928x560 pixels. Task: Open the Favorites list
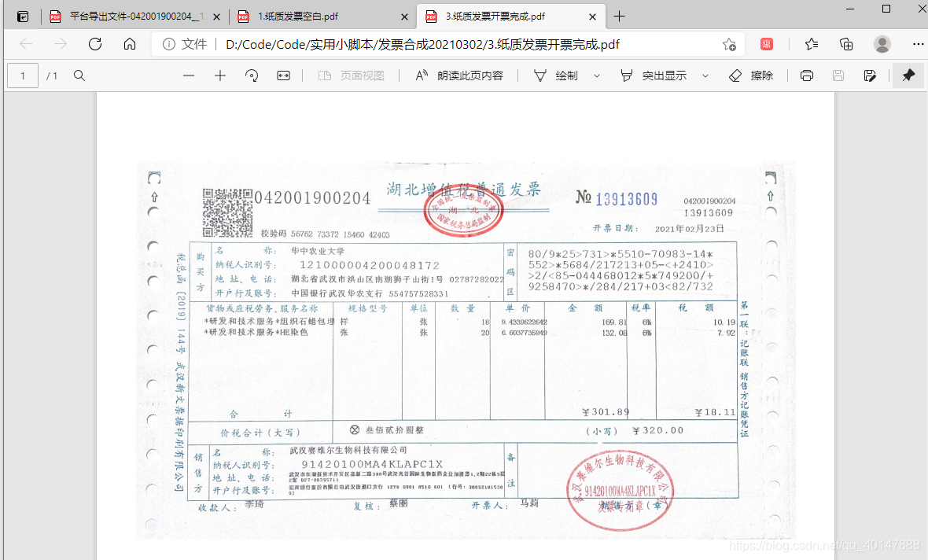[x=812, y=44]
